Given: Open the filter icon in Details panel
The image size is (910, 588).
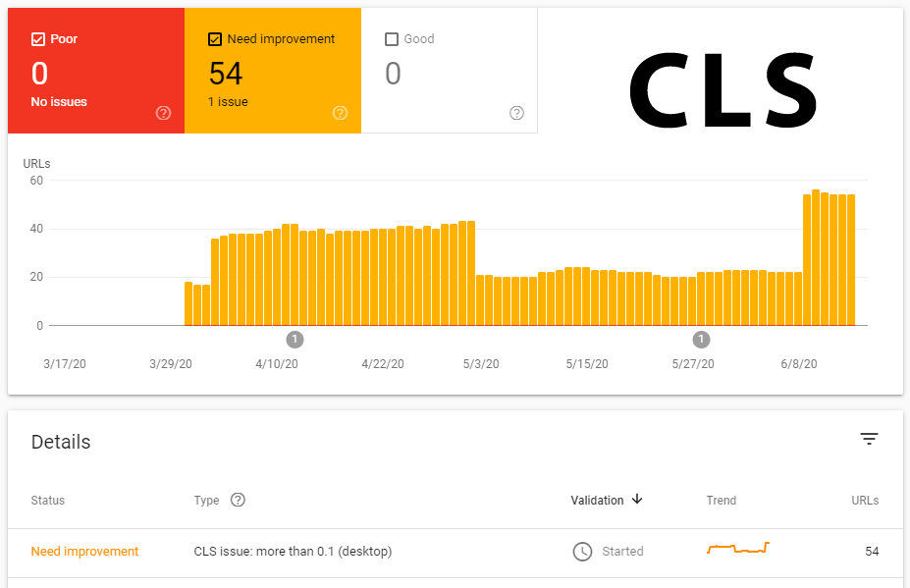Looking at the screenshot, I should pos(869,439).
